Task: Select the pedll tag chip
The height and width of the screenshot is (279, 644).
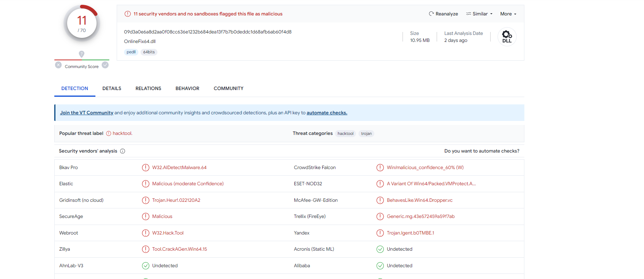Action: 131,52
